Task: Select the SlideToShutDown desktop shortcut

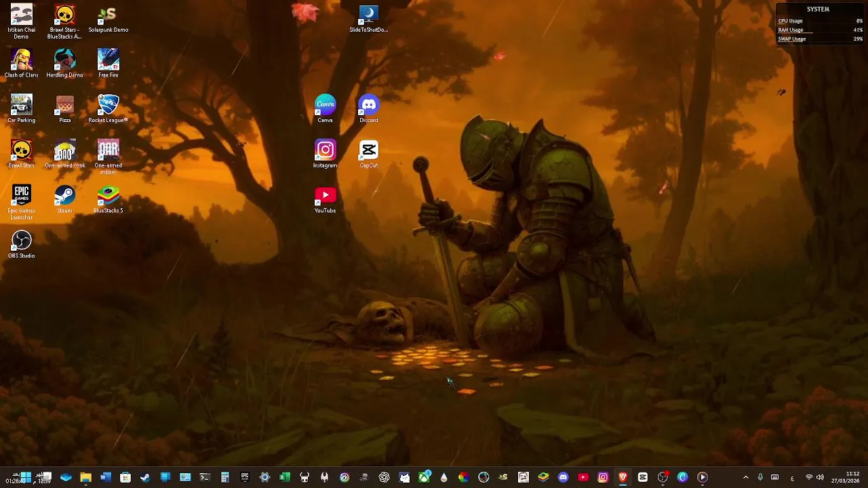Action: pos(368,19)
